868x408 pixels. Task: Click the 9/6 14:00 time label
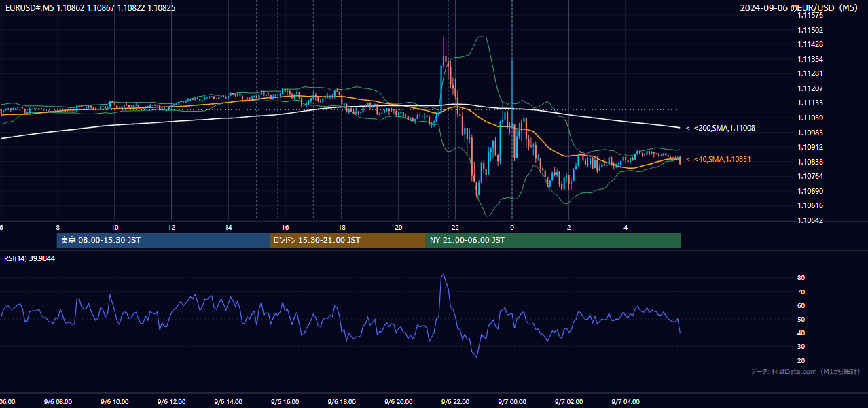click(228, 402)
